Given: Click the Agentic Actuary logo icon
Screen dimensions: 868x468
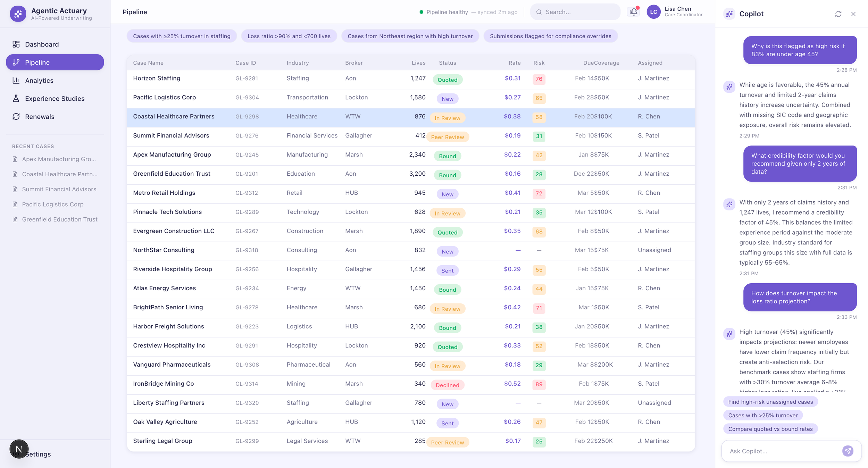Looking at the screenshot, I should [18, 14].
